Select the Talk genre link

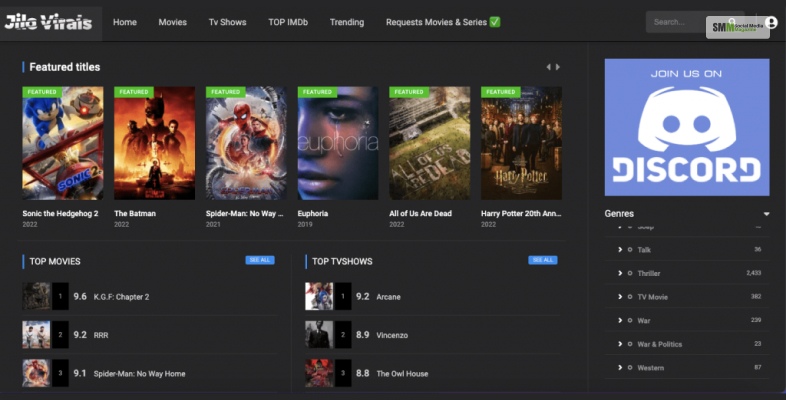click(644, 250)
